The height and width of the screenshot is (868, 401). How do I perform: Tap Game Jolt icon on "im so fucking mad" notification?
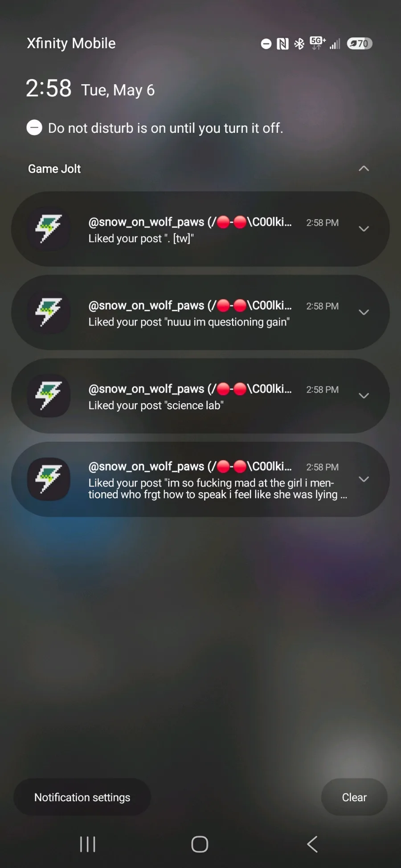click(x=49, y=479)
